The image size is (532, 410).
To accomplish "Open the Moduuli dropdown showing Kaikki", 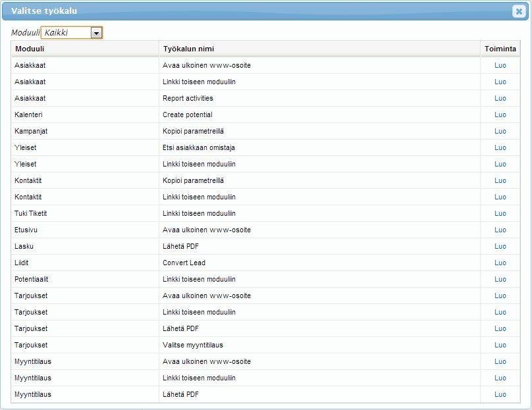I will [x=97, y=32].
